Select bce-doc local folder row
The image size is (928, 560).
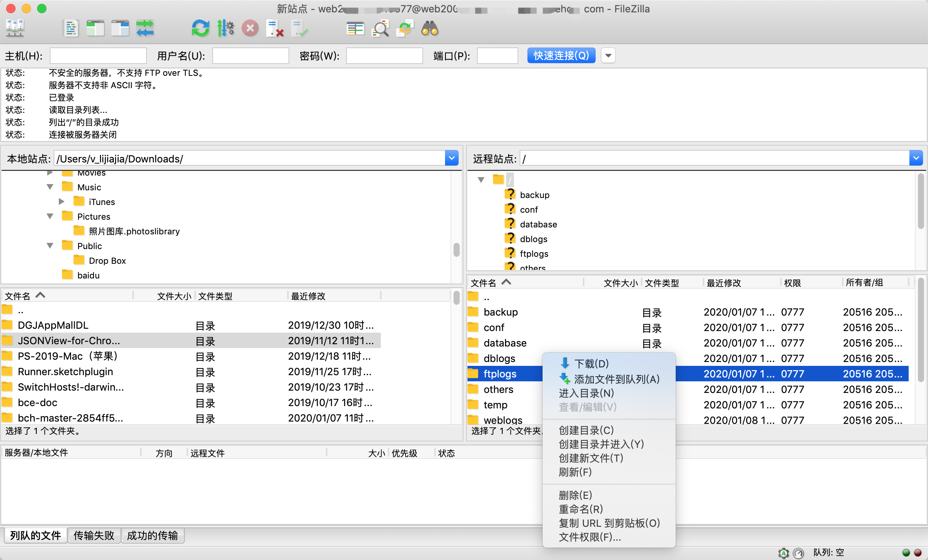191,403
